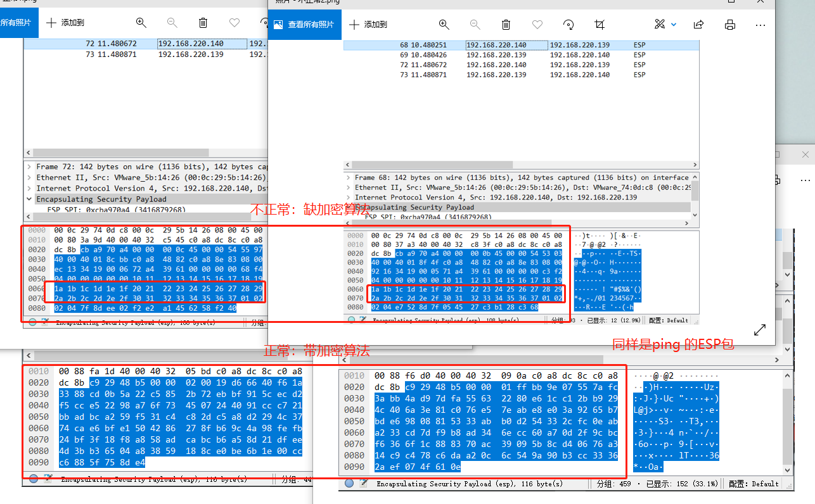This screenshot has height=504, width=815.
Task: Delete the photo with the trash icon
Action: coord(506,25)
